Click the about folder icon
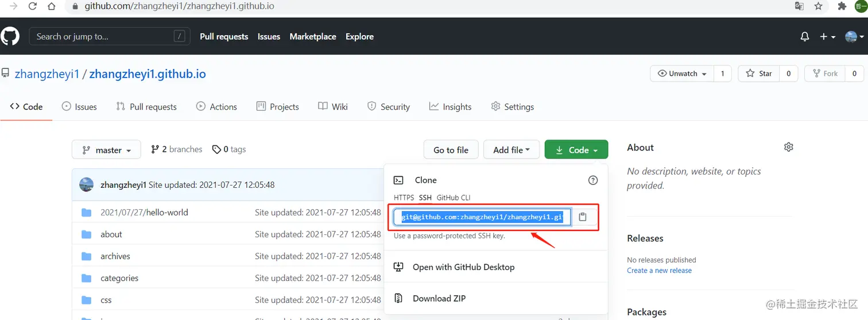This screenshot has width=868, height=320. point(87,234)
